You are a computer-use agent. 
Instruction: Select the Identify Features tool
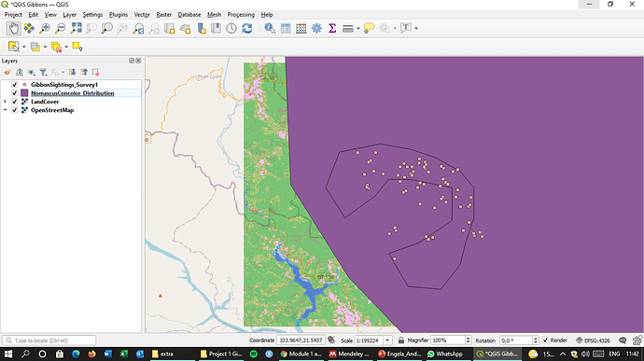tap(270, 28)
